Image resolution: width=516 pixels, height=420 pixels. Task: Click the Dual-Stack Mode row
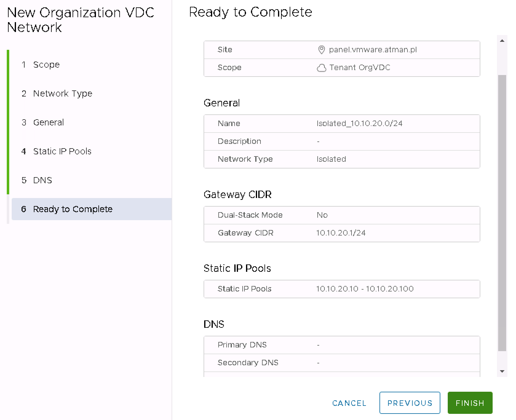point(341,215)
